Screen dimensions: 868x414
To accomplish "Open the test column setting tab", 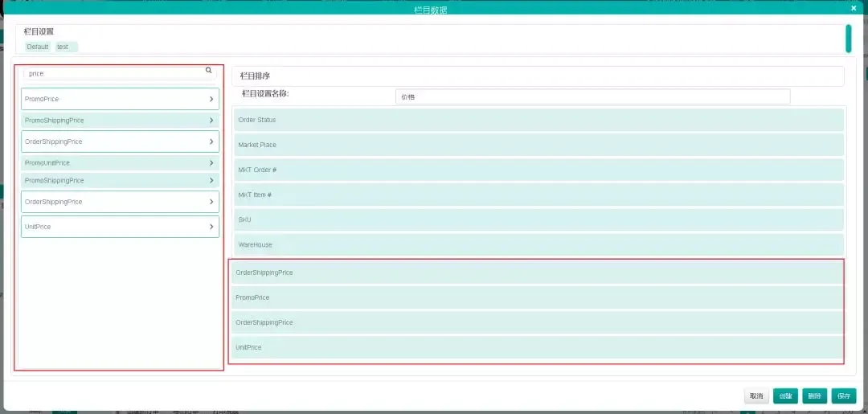I will (67, 47).
